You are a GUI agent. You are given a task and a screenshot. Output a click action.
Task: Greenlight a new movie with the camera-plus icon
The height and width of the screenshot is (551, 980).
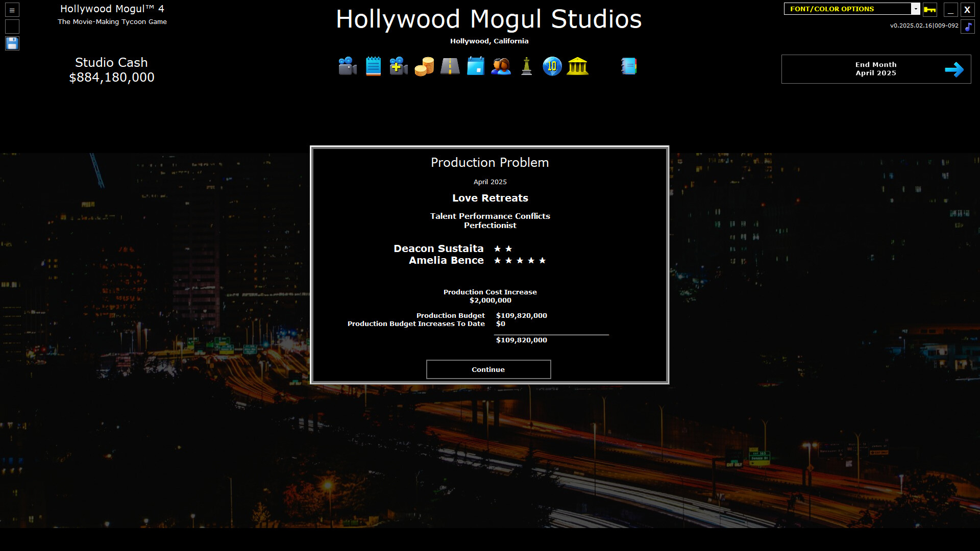[x=398, y=66]
